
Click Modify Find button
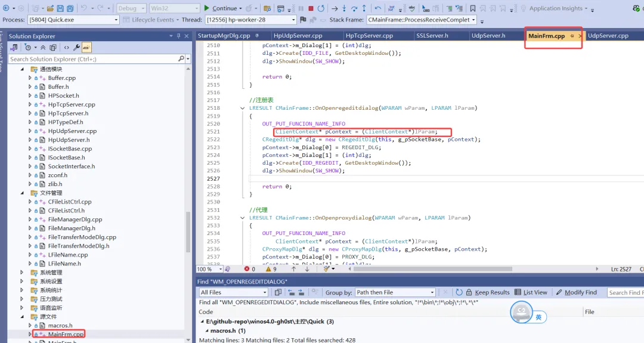(576, 292)
